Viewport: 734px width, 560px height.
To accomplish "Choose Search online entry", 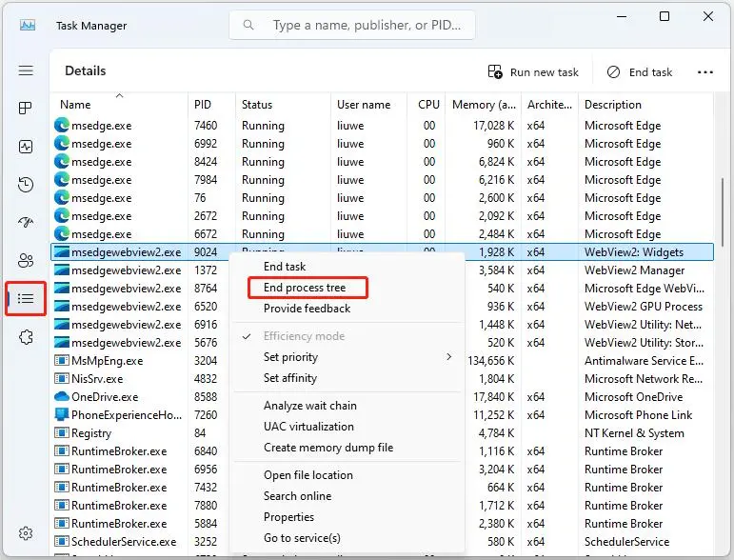I will pyautogui.click(x=297, y=496).
